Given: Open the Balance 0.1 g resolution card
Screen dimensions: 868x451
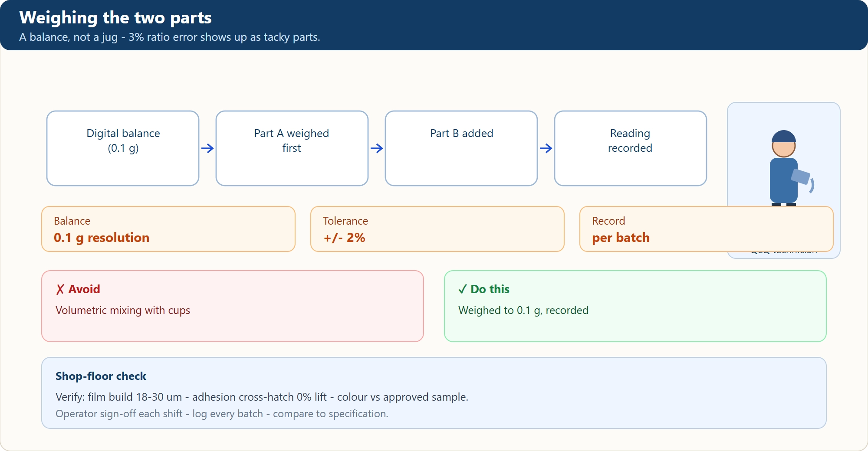Looking at the screenshot, I should [168, 229].
